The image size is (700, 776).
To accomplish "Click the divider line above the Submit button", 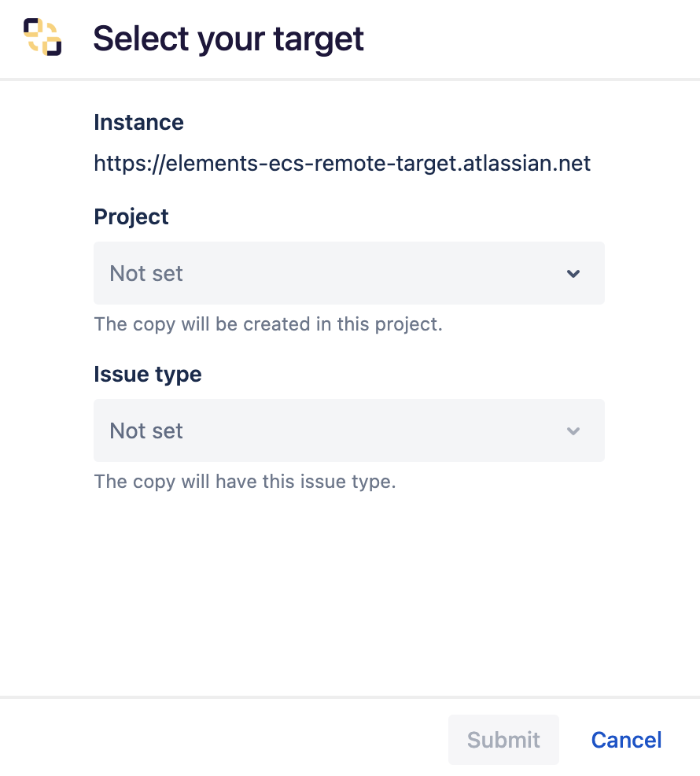I will click(x=350, y=697).
